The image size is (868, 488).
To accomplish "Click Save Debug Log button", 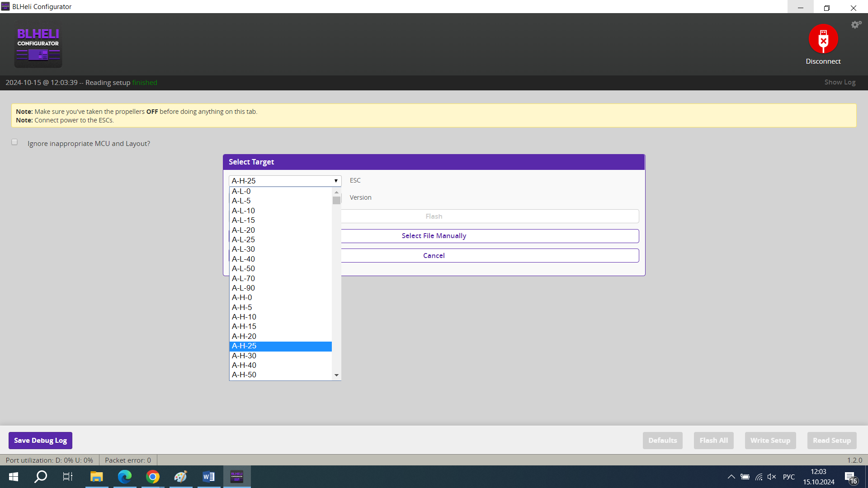I will pos(40,441).
